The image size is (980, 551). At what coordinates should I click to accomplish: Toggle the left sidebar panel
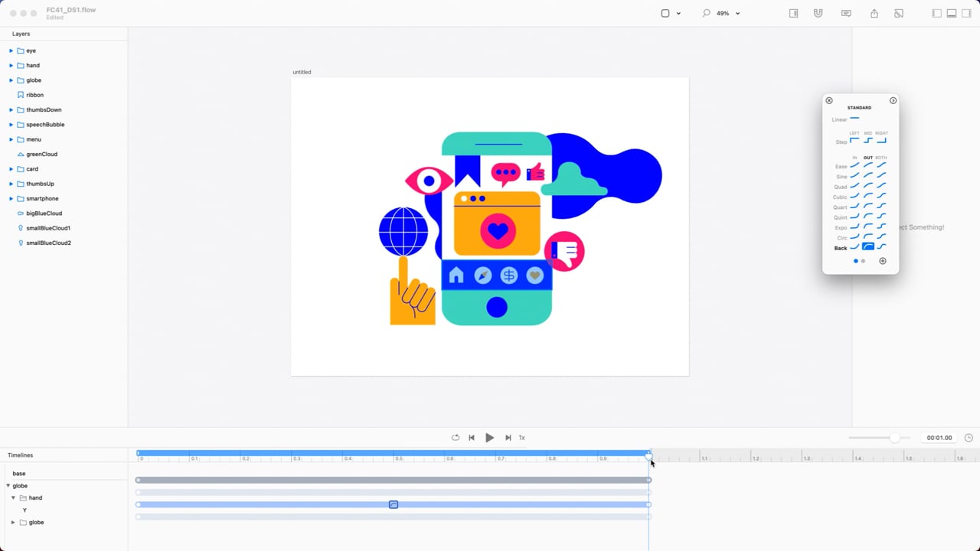click(x=936, y=13)
